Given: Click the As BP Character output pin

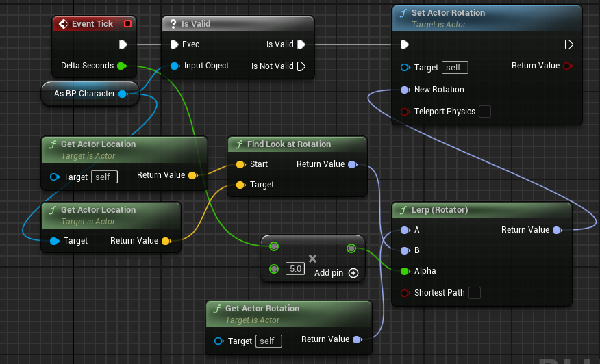Looking at the screenshot, I should [x=123, y=94].
